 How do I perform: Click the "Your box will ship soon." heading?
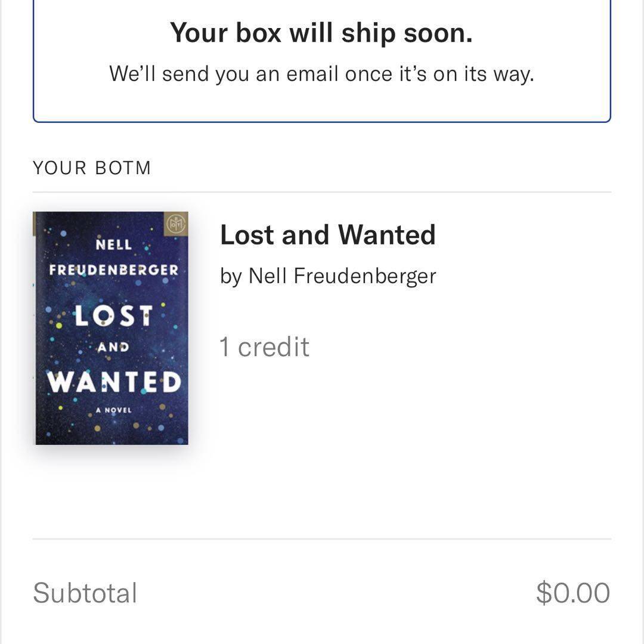[321, 33]
